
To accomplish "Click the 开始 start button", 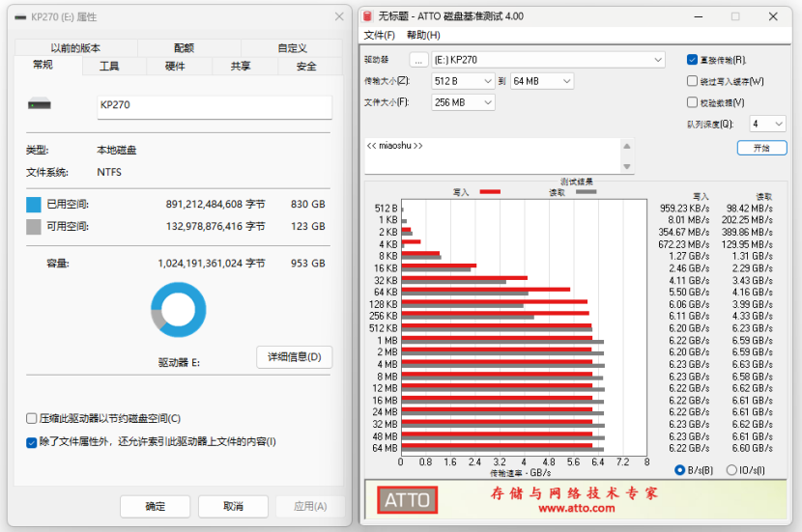I will click(x=761, y=148).
